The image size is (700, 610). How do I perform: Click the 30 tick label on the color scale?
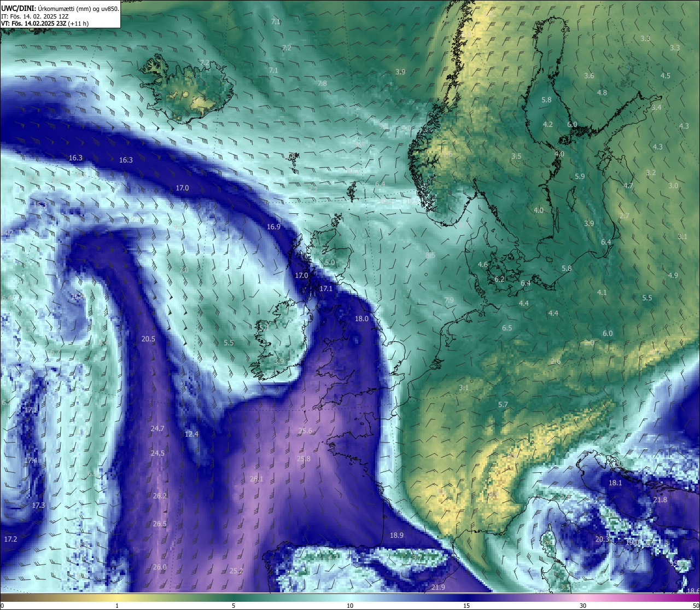click(583, 606)
